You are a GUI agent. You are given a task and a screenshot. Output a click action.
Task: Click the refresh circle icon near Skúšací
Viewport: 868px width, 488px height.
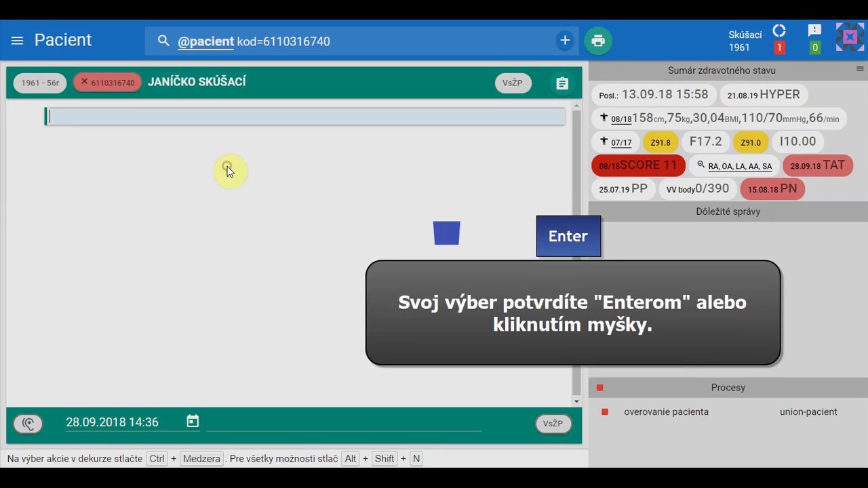[x=779, y=30]
